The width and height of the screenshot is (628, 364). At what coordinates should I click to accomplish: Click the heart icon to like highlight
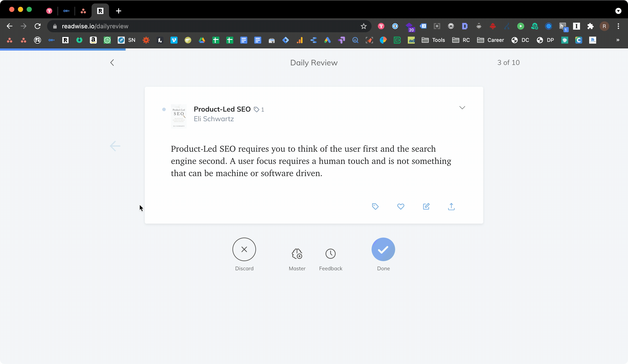[401, 207]
